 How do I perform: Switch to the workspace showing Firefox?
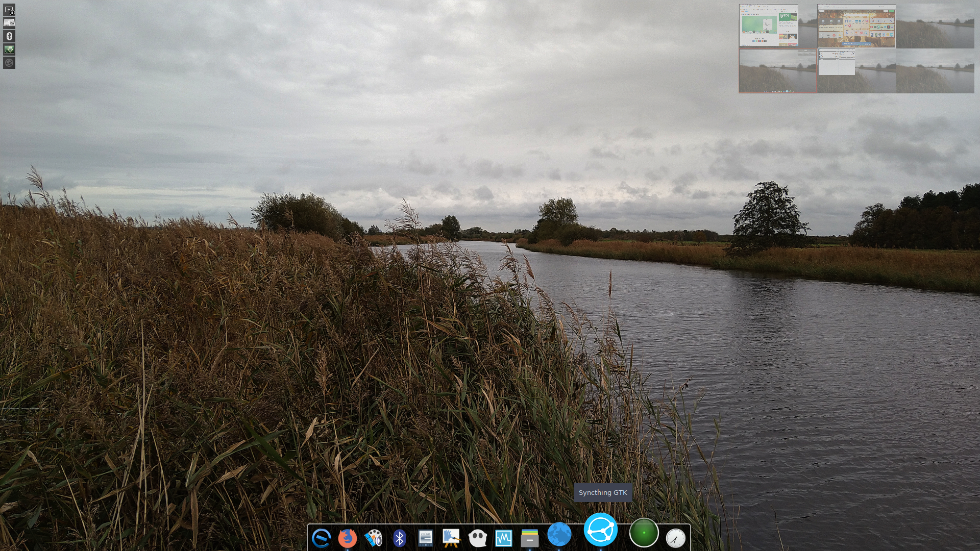[x=769, y=25]
